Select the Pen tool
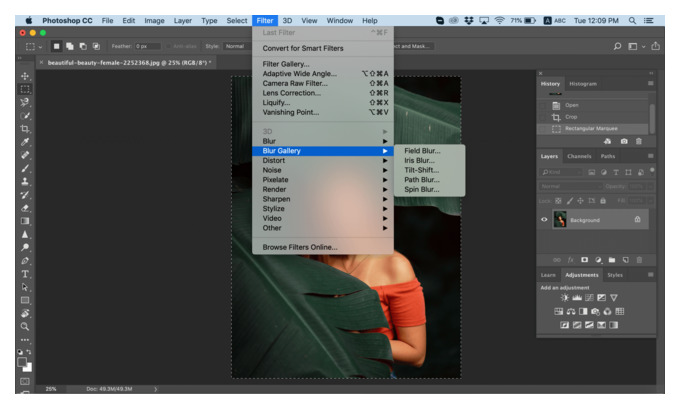This screenshot has height=409, width=680. pyautogui.click(x=25, y=261)
